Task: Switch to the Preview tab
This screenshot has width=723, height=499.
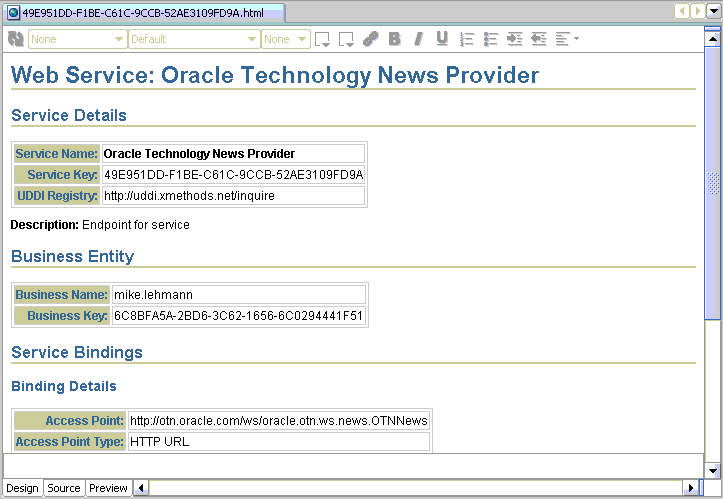Action: point(108,488)
